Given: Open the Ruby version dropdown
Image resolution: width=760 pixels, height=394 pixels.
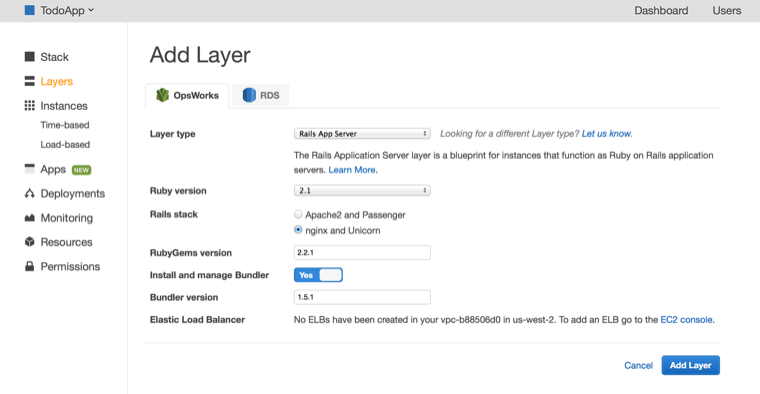Looking at the screenshot, I should point(362,190).
